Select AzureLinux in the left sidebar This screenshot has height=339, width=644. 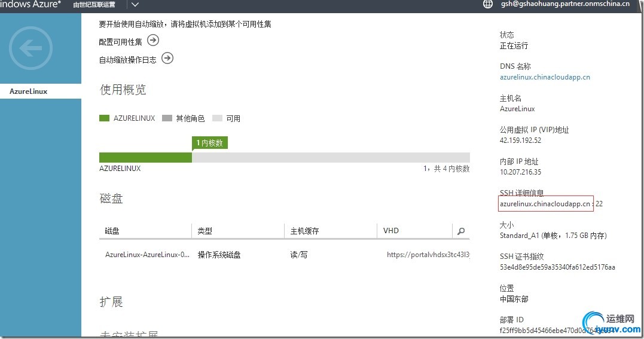41,91
